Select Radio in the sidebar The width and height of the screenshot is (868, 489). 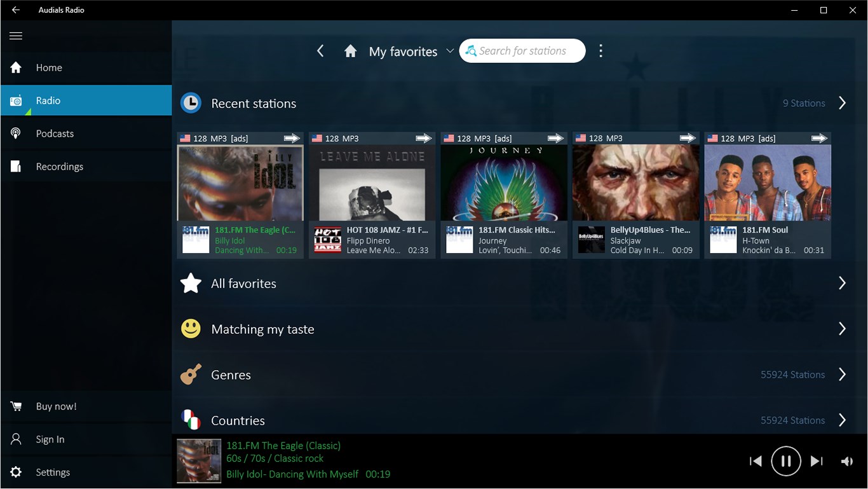click(86, 100)
